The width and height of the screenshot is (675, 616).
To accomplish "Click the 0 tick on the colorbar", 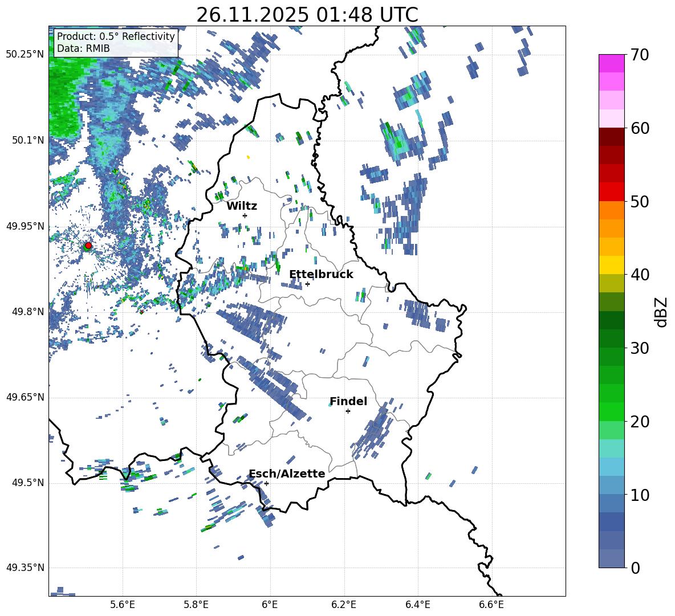I will [x=636, y=568].
